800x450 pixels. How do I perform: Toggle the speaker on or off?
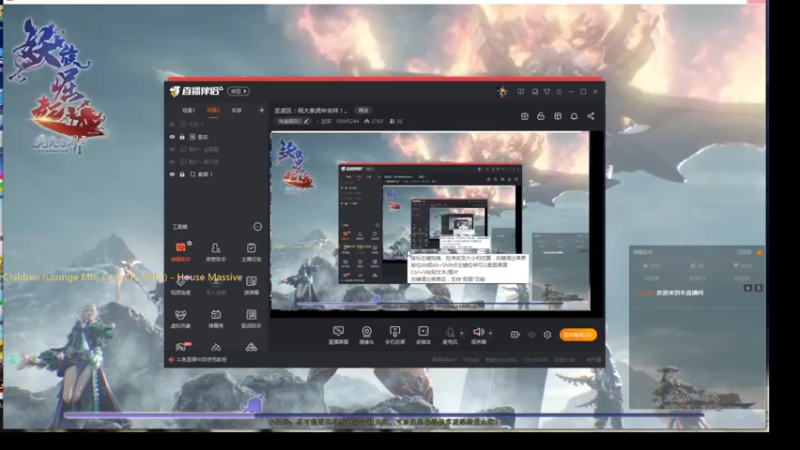click(479, 335)
